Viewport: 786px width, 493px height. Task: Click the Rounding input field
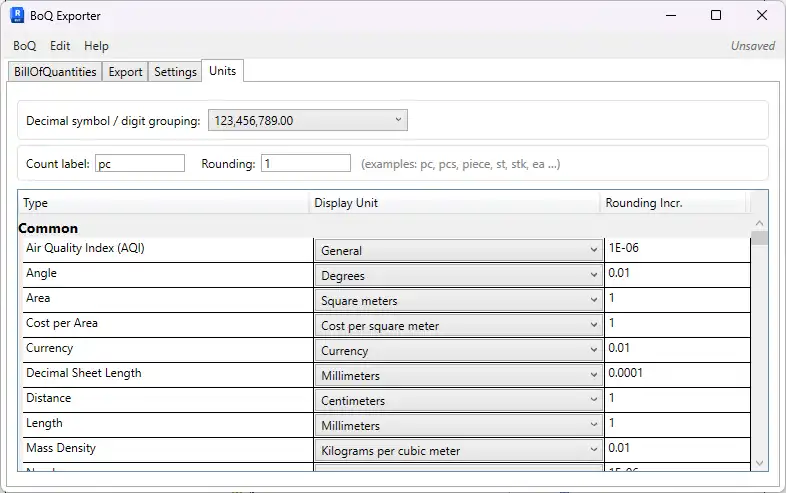[x=305, y=163]
